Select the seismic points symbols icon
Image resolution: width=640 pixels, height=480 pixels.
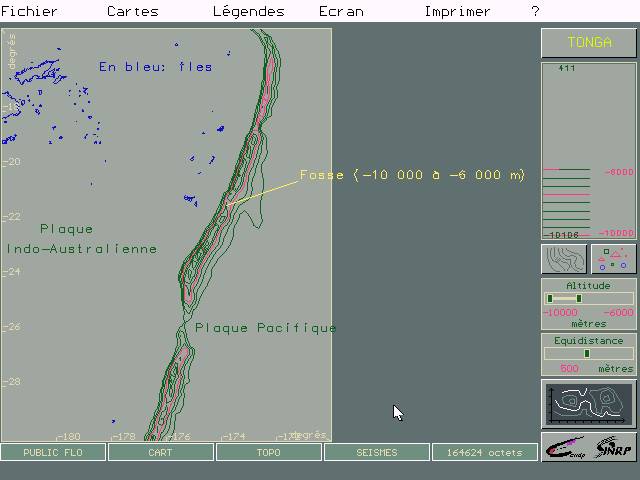tap(613, 259)
